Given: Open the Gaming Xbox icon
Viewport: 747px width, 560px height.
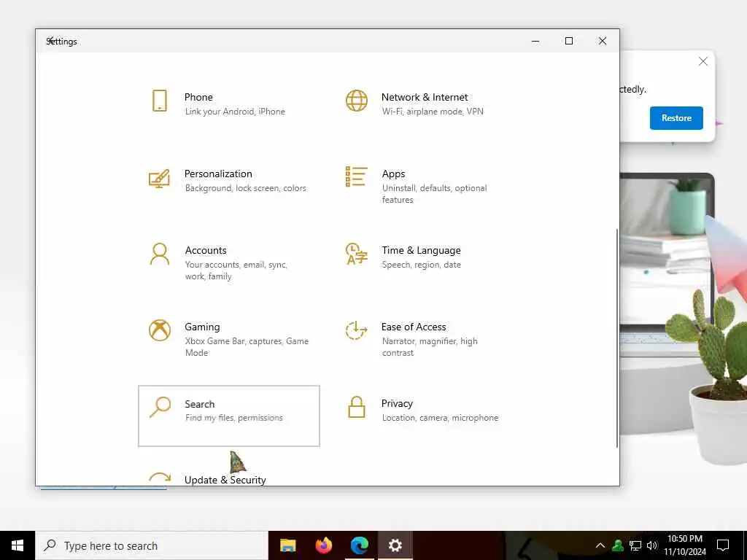Looking at the screenshot, I should 160,330.
